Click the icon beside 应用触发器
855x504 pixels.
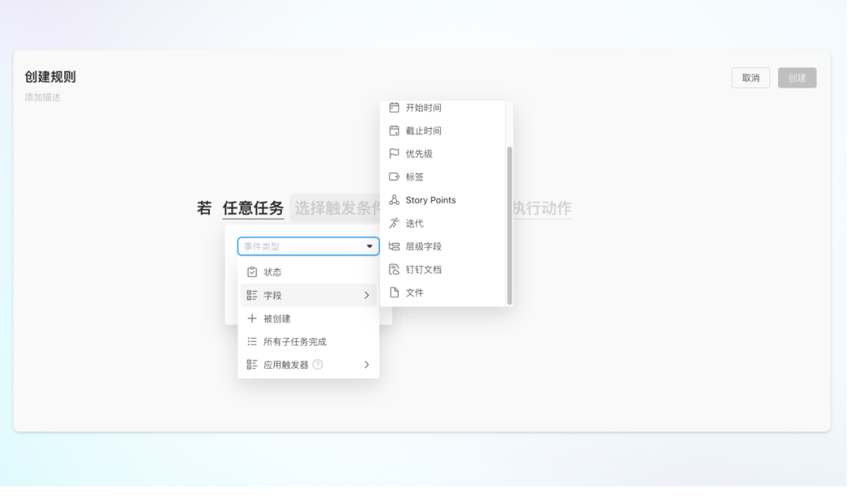[x=252, y=365]
